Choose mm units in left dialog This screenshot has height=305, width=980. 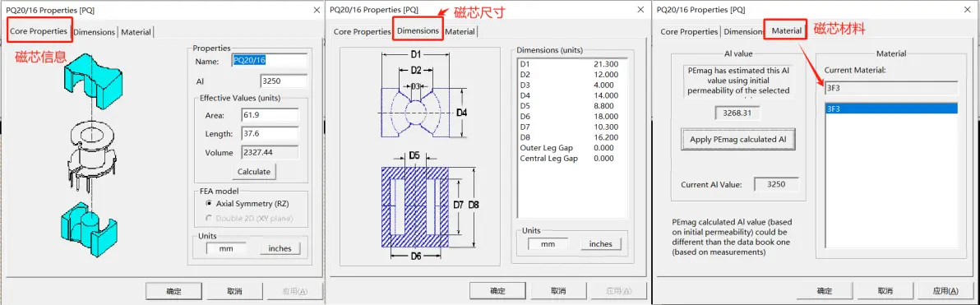pos(225,248)
